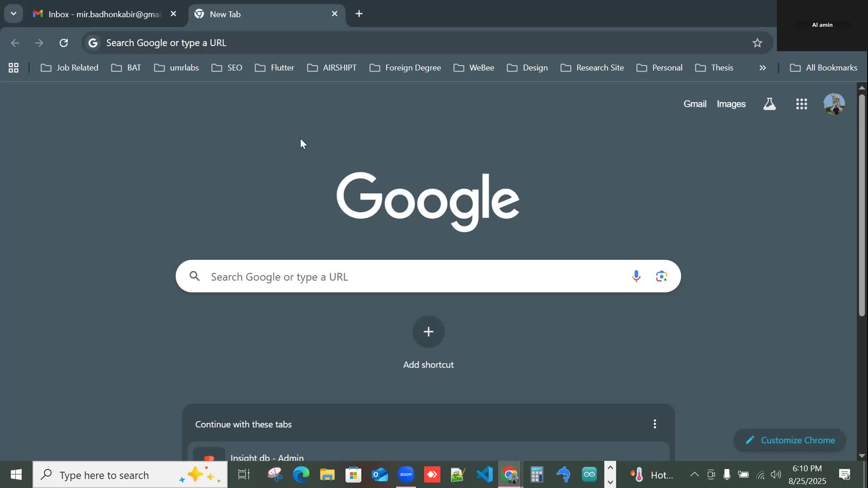Open the Personal bookmark folder
Image resolution: width=868 pixels, height=488 pixels.
(660, 68)
